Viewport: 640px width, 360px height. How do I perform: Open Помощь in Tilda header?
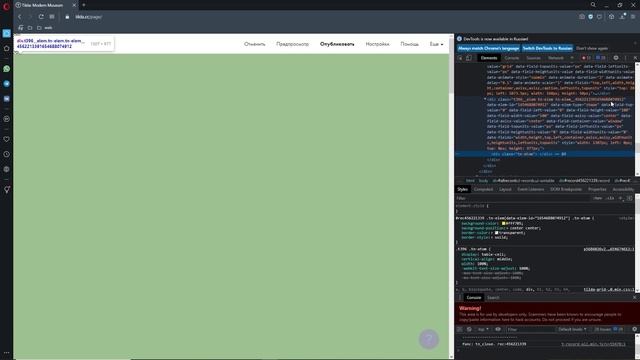pyautogui.click(x=409, y=44)
